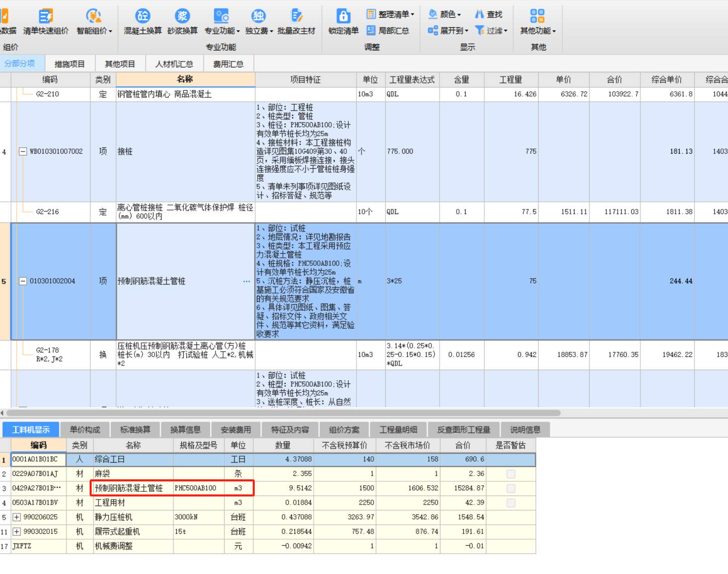Select row G2-216 code cell
The image size is (728, 574).
tap(51, 212)
